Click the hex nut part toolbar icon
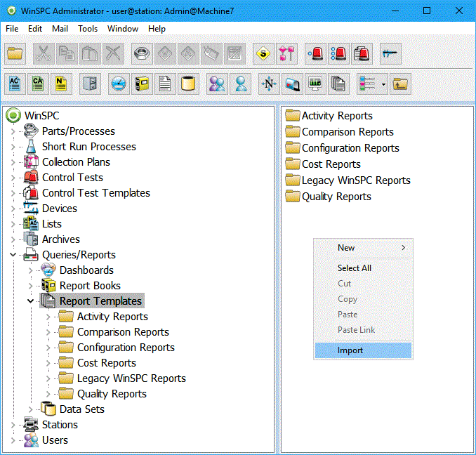This screenshot has width=476, height=455. click(x=142, y=54)
